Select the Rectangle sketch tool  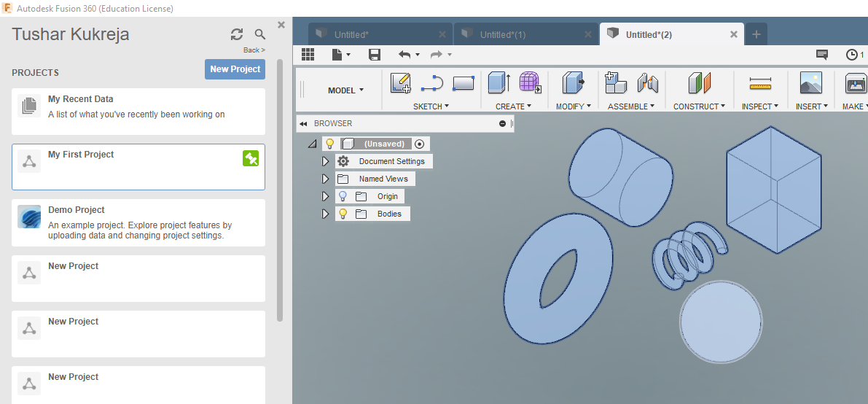pyautogui.click(x=464, y=83)
